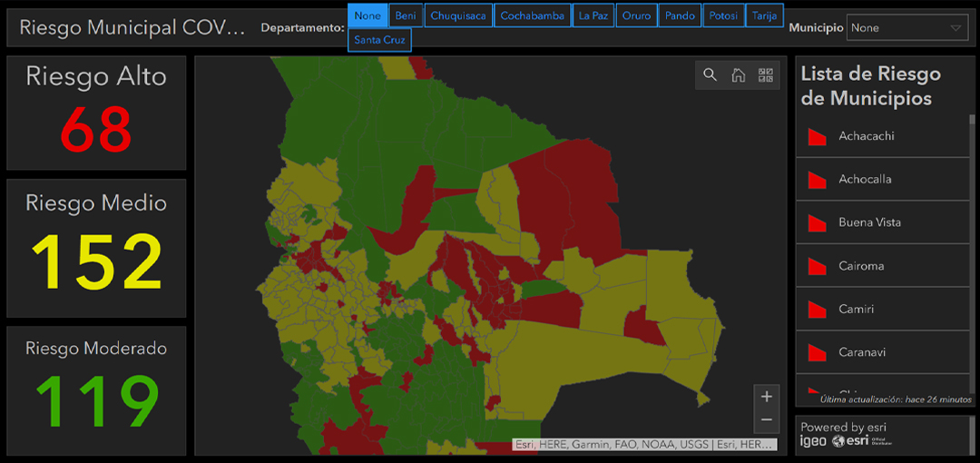980x463 pixels.
Task: Zoom out on the map
Action: point(767,420)
